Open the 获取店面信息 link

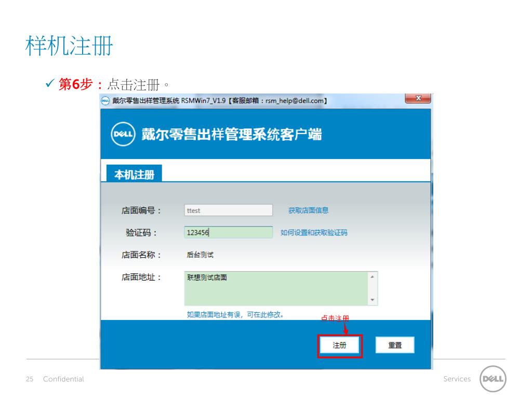coord(308,210)
